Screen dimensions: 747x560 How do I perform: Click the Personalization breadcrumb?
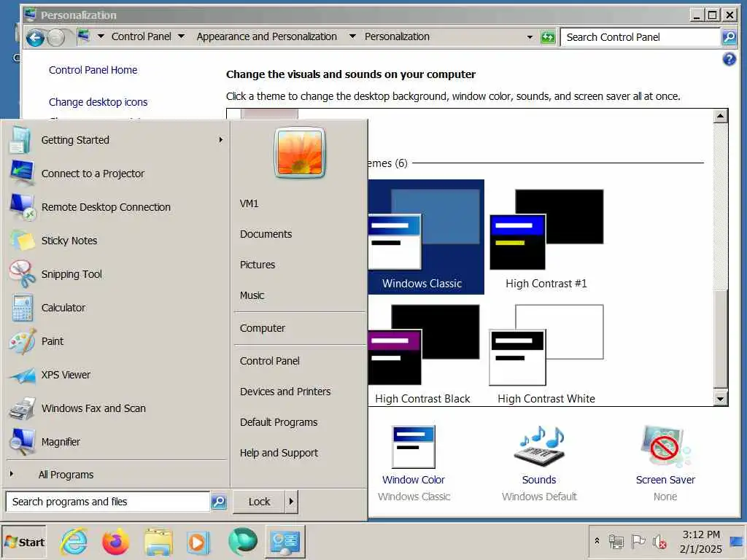[397, 36]
